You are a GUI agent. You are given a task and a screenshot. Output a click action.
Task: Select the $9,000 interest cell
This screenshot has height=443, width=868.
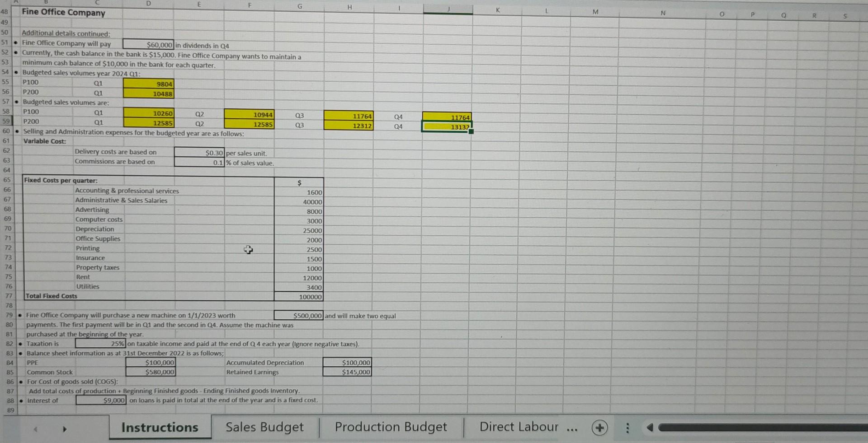pyautogui.click(x=100, y=400)
